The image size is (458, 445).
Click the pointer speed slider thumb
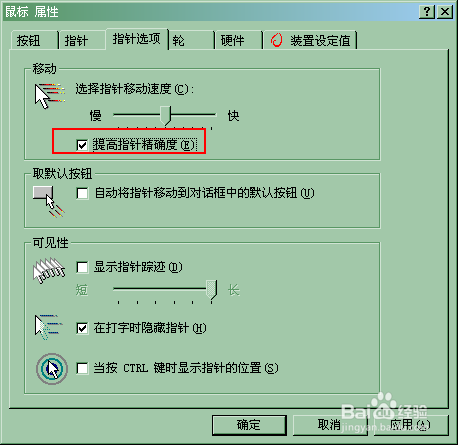click(x=165, y=116)
